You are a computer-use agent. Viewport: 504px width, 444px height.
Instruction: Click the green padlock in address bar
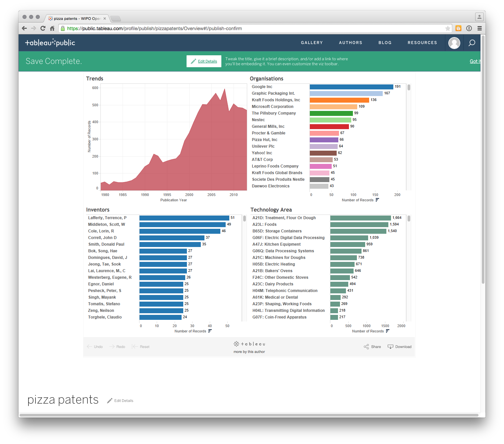point(63,28)
